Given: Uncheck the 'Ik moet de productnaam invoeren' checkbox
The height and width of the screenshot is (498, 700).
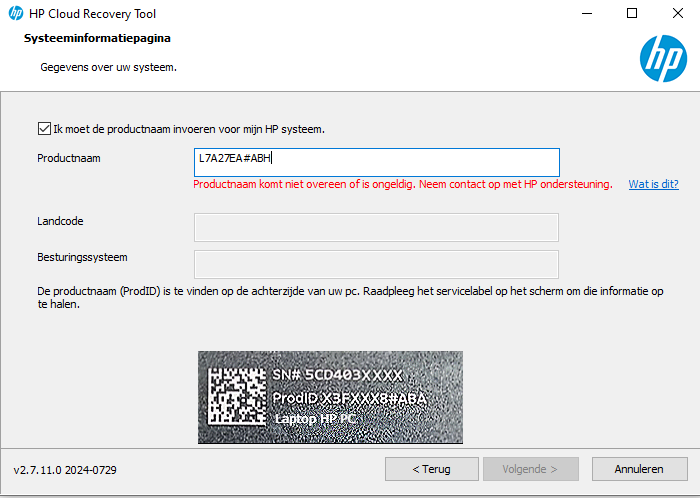Looking at the screenshot, I should click(44, 129).
